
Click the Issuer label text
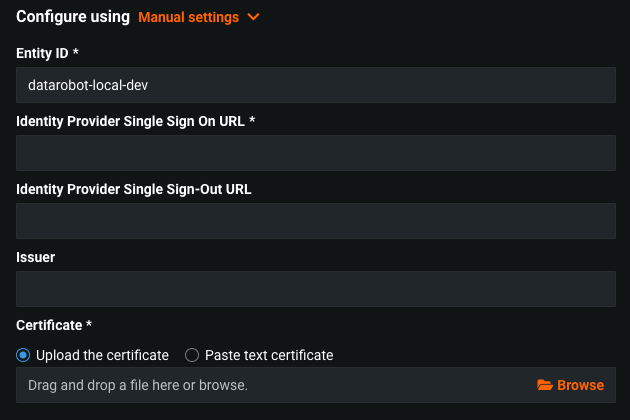(36, 257)
